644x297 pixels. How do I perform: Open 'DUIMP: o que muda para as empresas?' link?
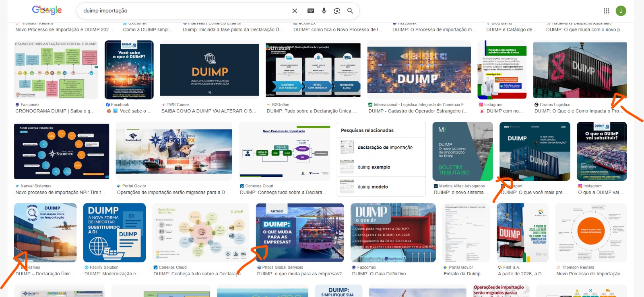click(299, 274)
